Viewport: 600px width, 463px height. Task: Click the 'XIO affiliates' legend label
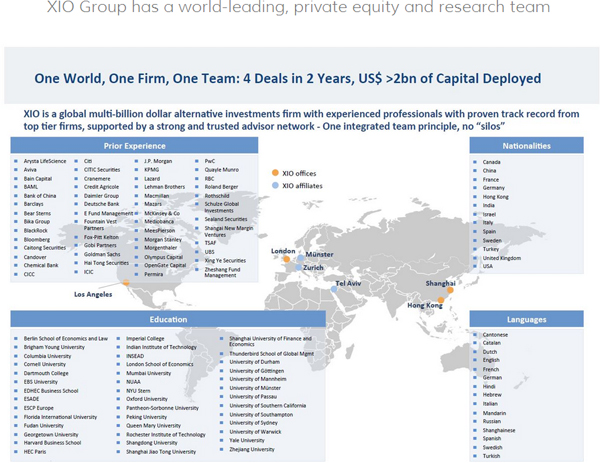(x=302, y=186)
